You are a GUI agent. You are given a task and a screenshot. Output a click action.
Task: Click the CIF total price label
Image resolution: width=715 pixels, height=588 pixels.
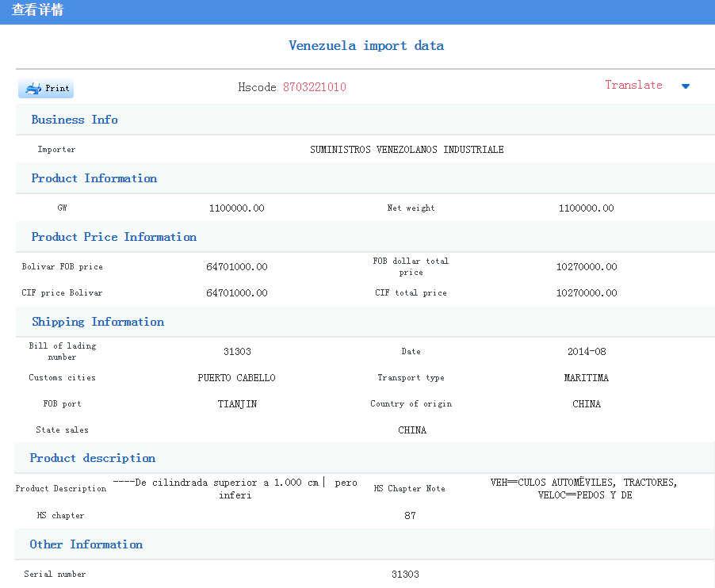(411, 293)
